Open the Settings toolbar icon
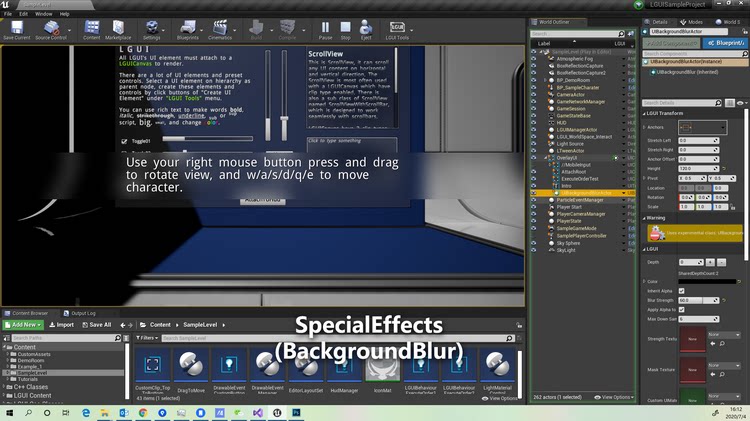This screenshot has height=421, width=750. [152, 29]
